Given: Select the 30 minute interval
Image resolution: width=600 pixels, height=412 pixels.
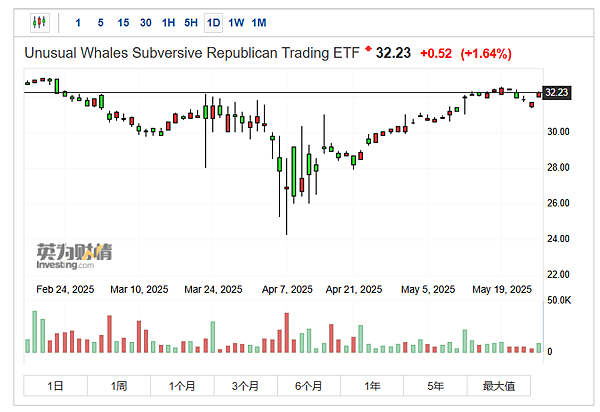Looking at the screenshot, I should click(146, 23).
